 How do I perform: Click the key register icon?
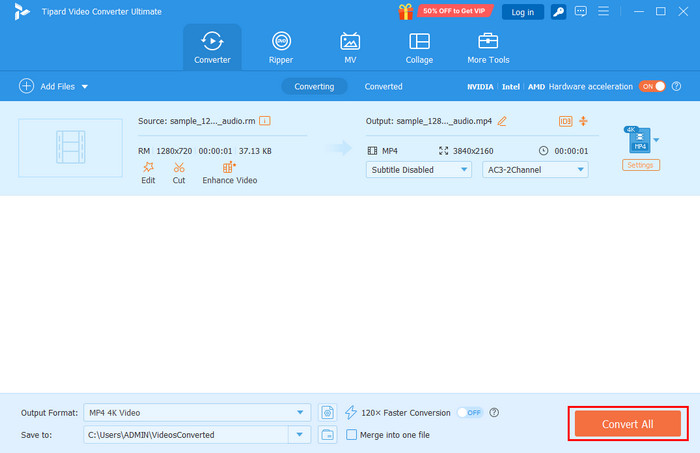click(x=557, y=12)
